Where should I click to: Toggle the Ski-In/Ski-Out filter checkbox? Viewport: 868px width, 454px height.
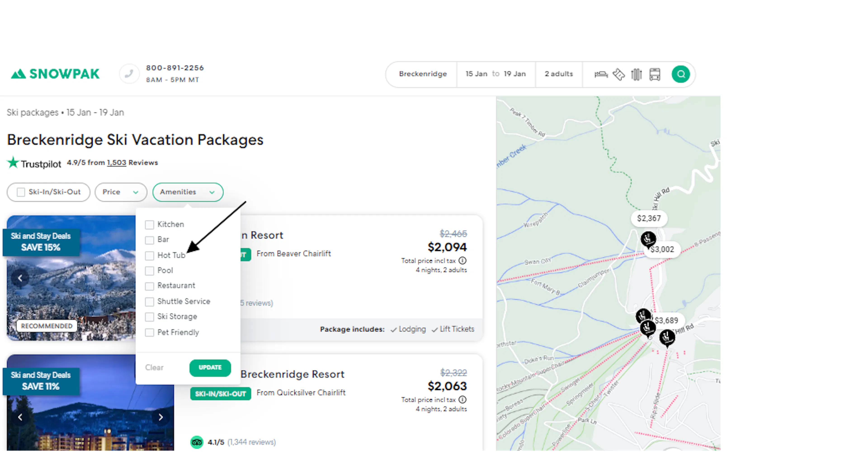pos(21,192)
